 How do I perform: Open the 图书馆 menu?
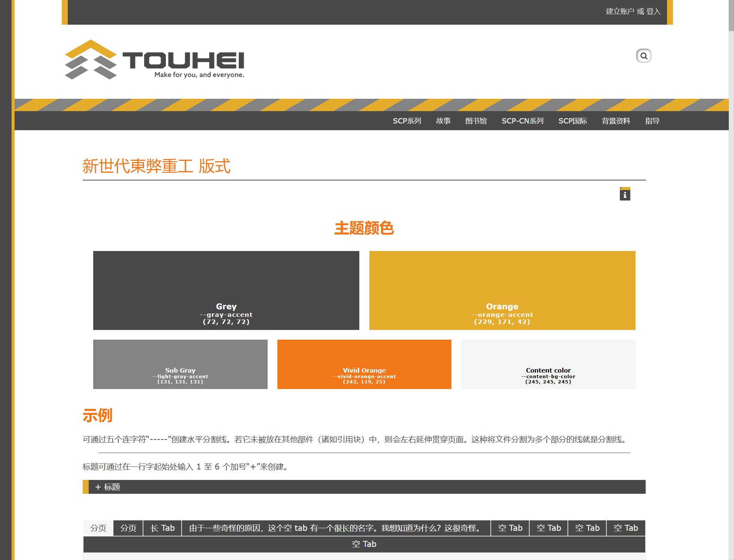[x=476, y=121]
